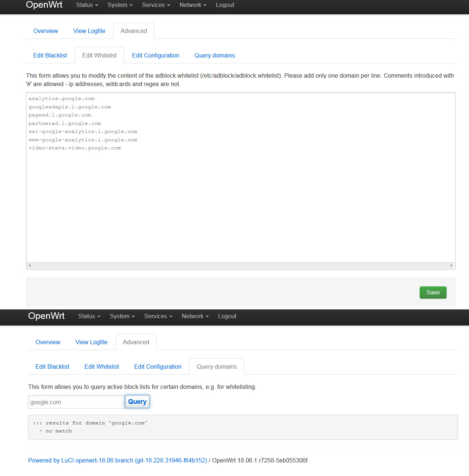469x476 pixels.
Task: Open the Network dropdown in the top navbar
Action: tap(193, 5)
